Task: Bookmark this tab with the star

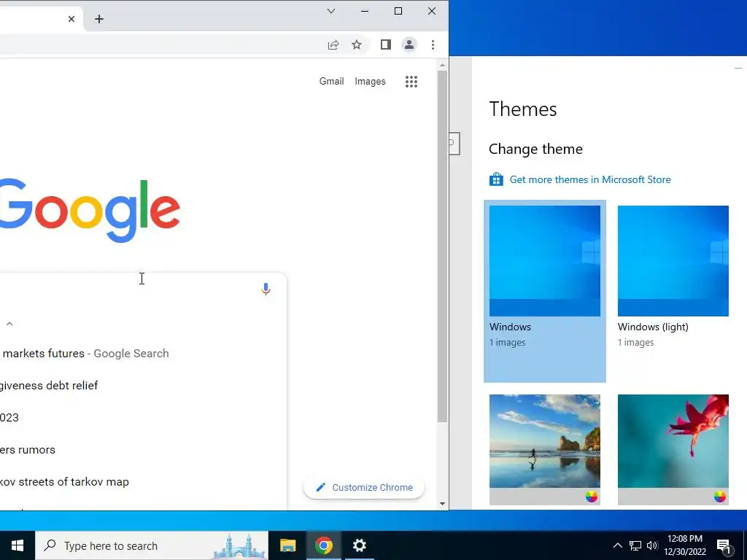Action: tap(356, 44)
